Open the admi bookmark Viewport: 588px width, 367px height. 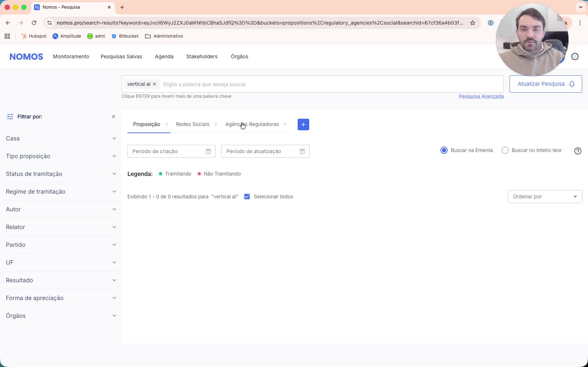point(96,36)
